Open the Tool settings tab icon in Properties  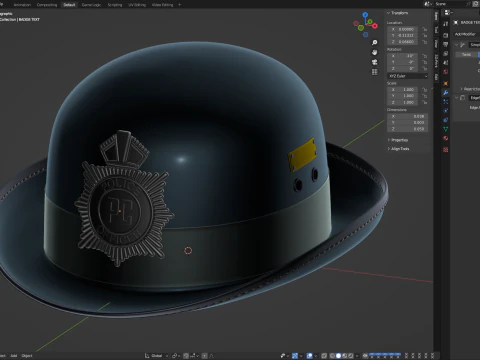(446, 23)
